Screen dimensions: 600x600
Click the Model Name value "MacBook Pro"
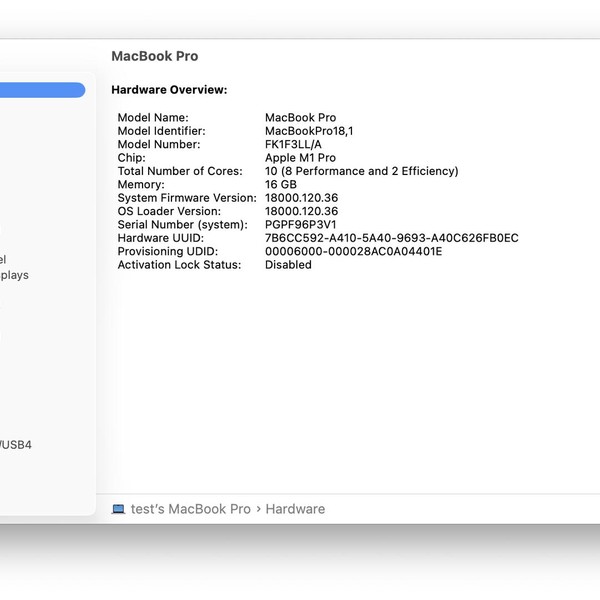[x=300, y=117]
